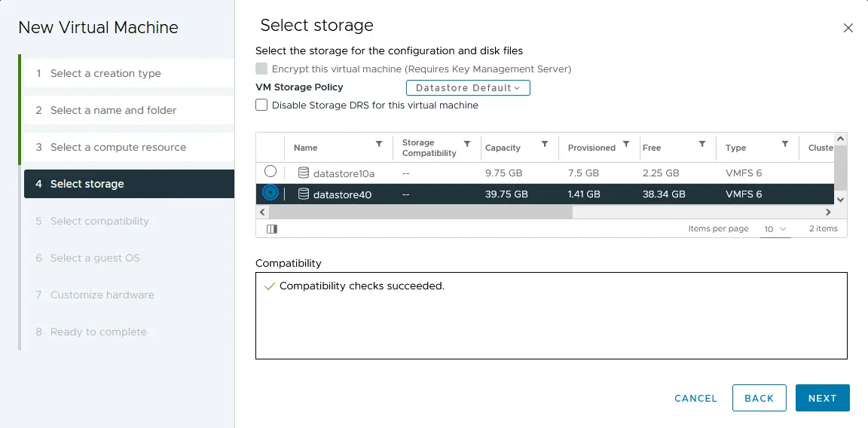The height and width of the screenshot is (428, 868).
Task: Expand the Items per page dropdown
Action: tap(775, 228)
